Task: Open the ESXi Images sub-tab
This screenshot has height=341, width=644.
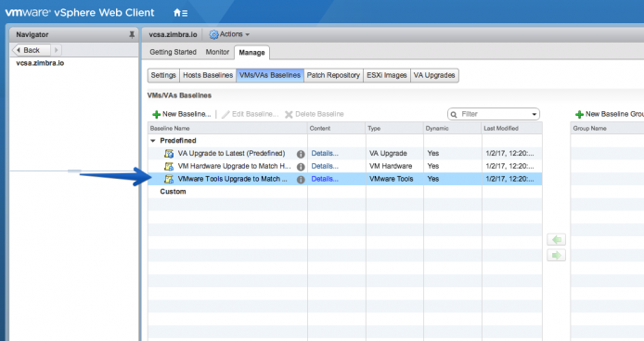Action: tap(386, 75)
